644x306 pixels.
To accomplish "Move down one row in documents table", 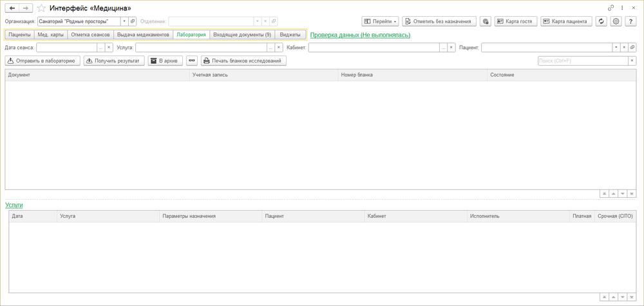I will coord(623,193).
